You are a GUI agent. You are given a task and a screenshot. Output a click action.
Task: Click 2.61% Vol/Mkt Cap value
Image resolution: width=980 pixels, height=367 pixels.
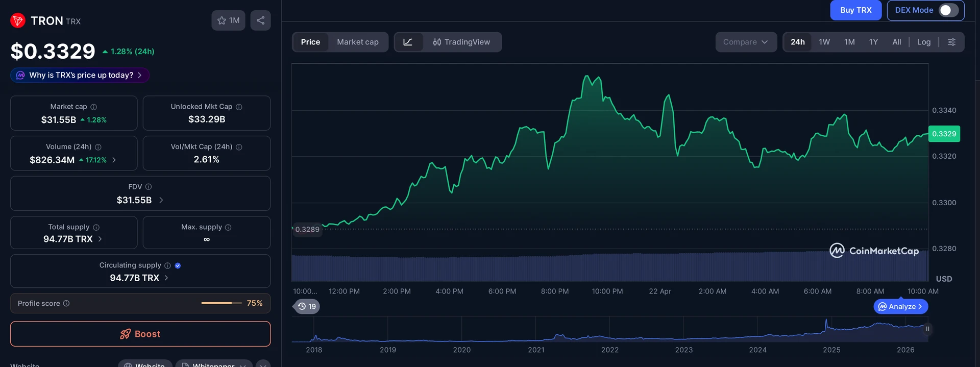(207, 159)
